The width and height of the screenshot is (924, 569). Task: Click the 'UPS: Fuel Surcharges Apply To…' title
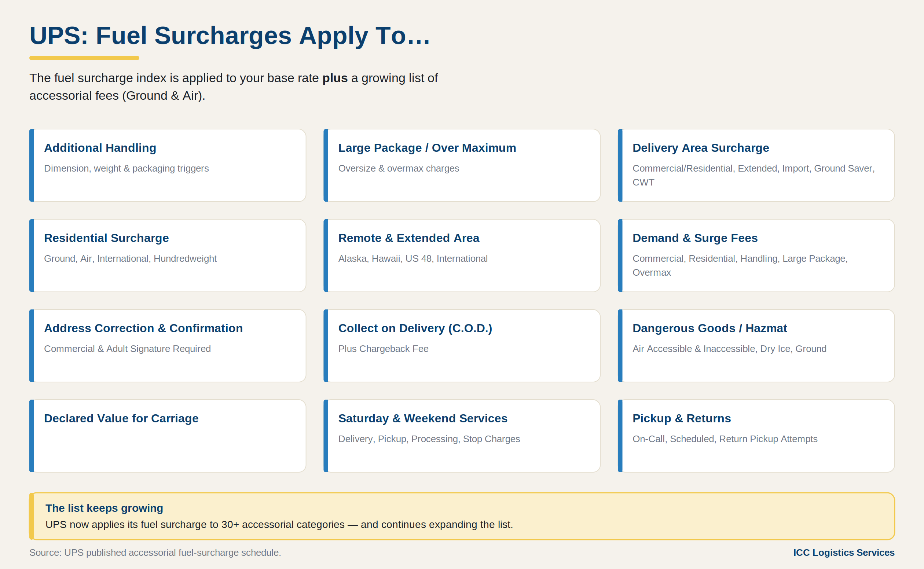[x=230, y=36]
